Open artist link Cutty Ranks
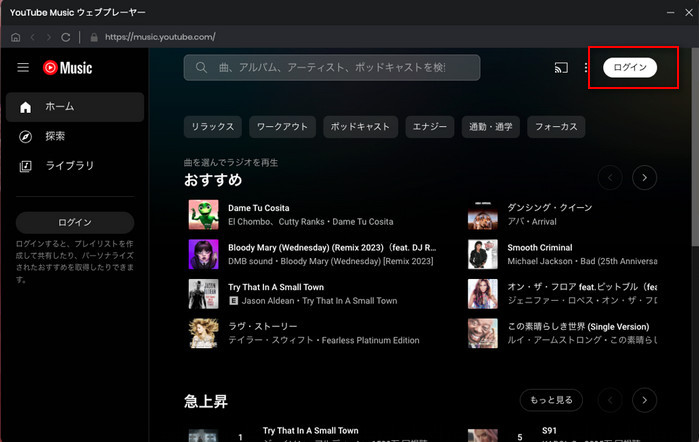The image size is (699, 442). point(301,222)
